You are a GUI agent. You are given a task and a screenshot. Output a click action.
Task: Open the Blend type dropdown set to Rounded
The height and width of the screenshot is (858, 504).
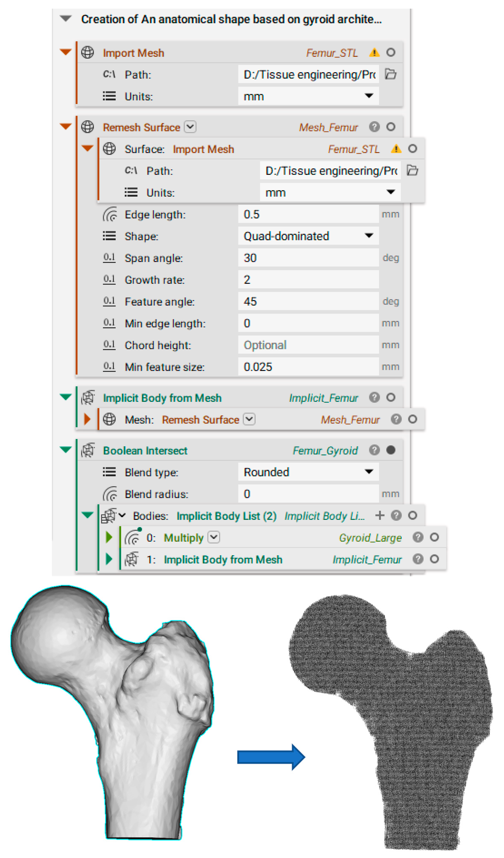click(x=308, y=472)
